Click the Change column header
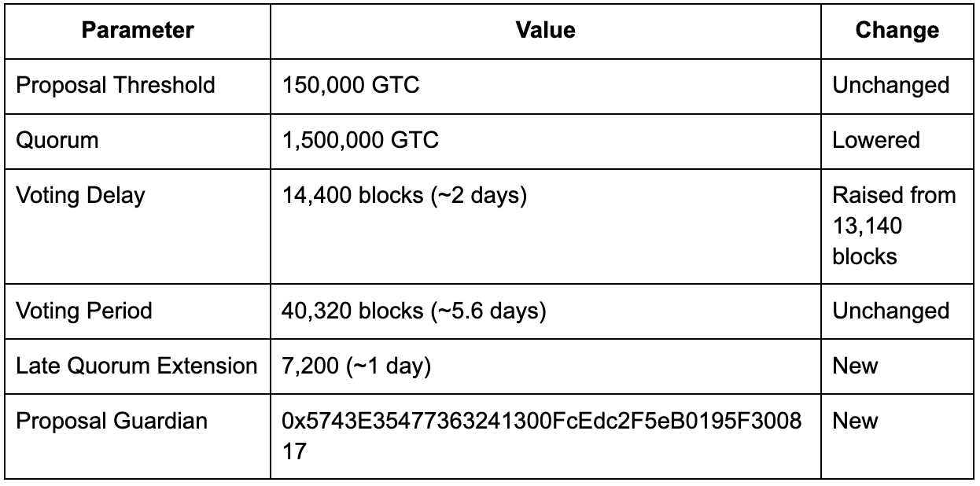The width and height of the screenshot is (980, 486). 897,30
